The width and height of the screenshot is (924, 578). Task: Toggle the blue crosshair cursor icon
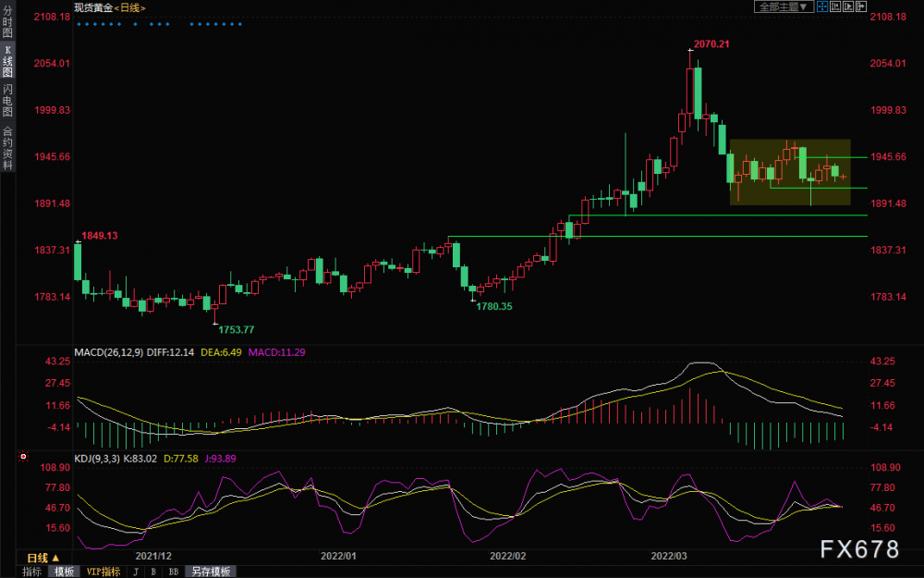pyautogui.click(x=822, y=6)
